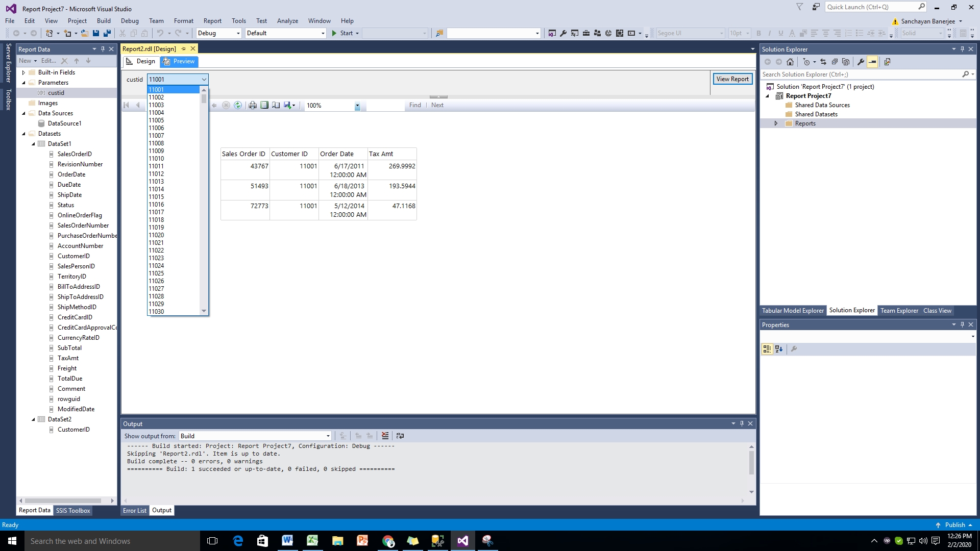This screenshot has height=551, width=980.
Task: Expand the Reports folder node
Action: click(776, 123)
